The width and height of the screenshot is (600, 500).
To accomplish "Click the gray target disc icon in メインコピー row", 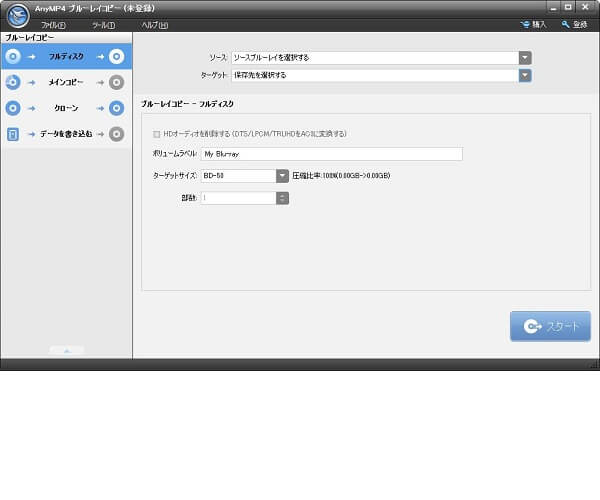I will coord(116,82).
